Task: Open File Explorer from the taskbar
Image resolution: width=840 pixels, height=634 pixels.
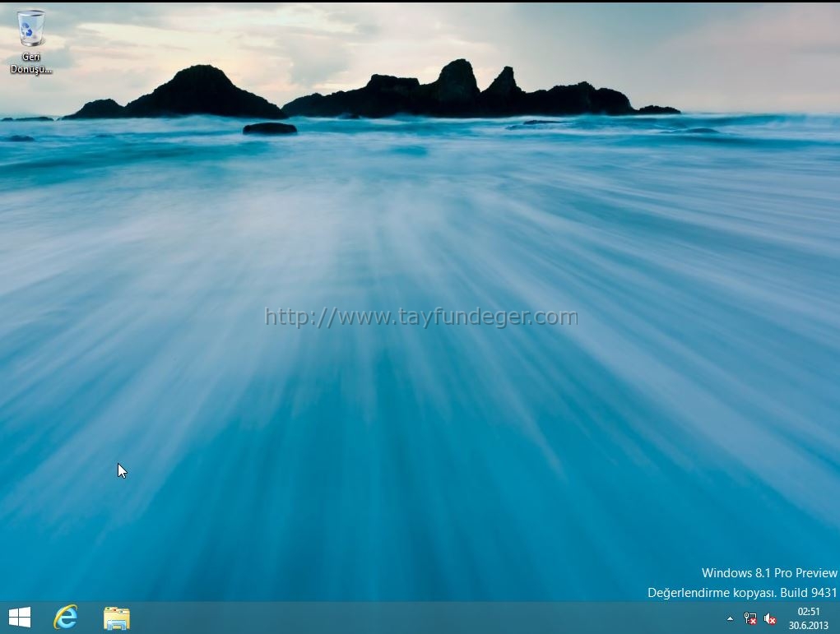Action: [x=116, y=618]
